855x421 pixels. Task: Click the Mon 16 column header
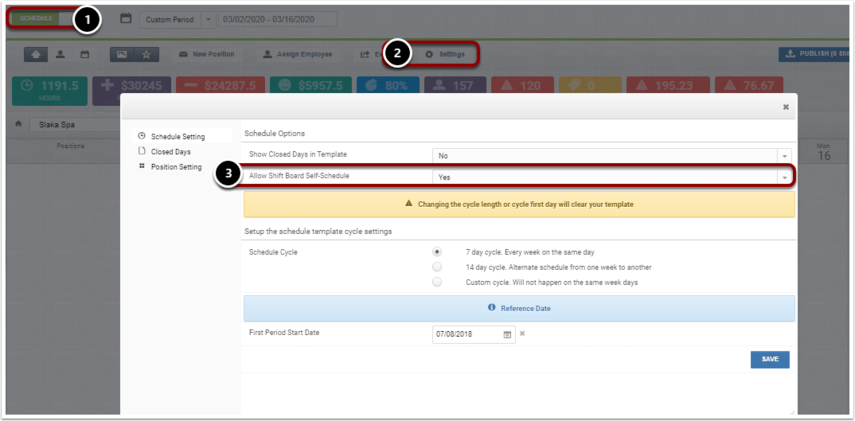[x=823, y=152]
